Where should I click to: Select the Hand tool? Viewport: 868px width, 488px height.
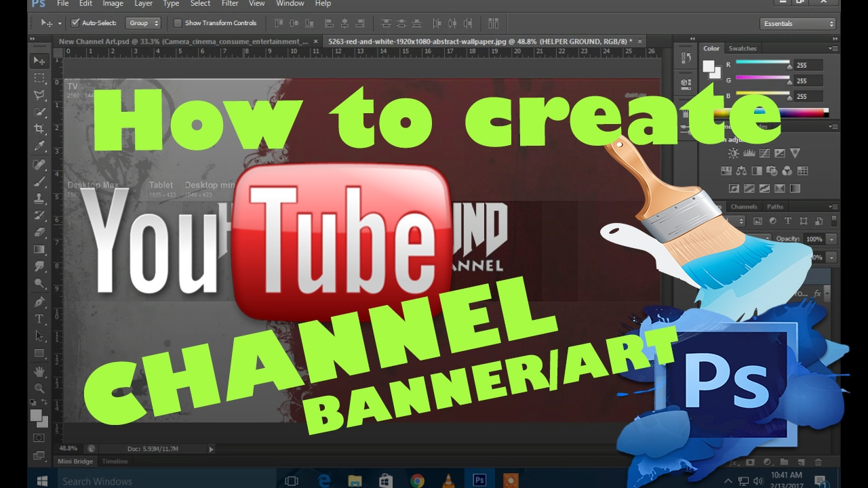tap(39, 371)
